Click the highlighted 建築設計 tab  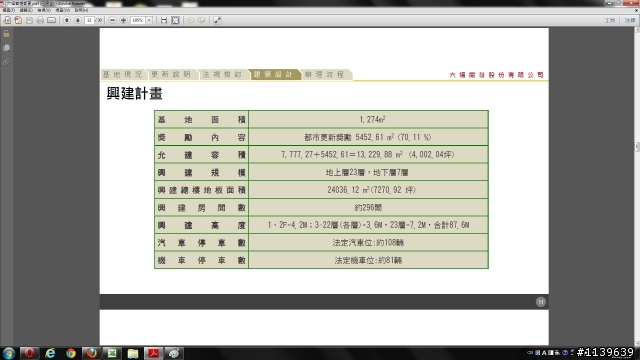click(x=274, y=74)
